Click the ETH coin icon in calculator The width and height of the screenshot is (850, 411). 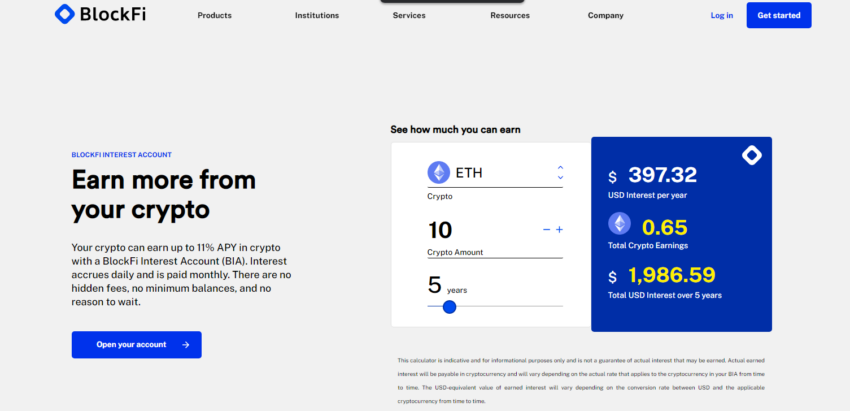pyautogui.click(x=439, y=173)
